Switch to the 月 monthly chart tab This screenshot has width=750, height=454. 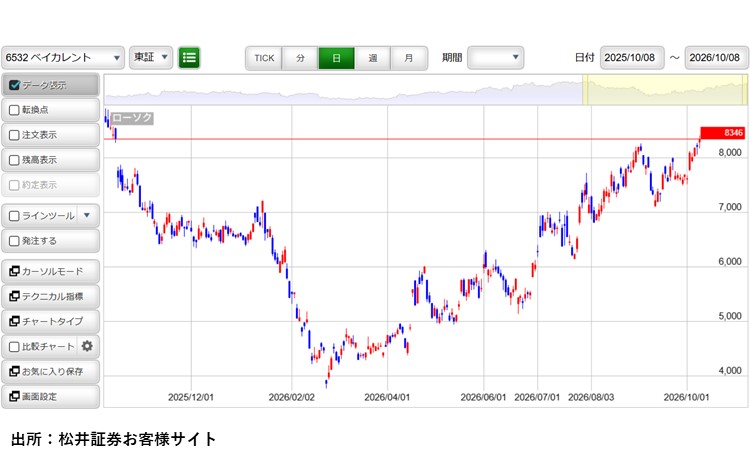[409, 58]
